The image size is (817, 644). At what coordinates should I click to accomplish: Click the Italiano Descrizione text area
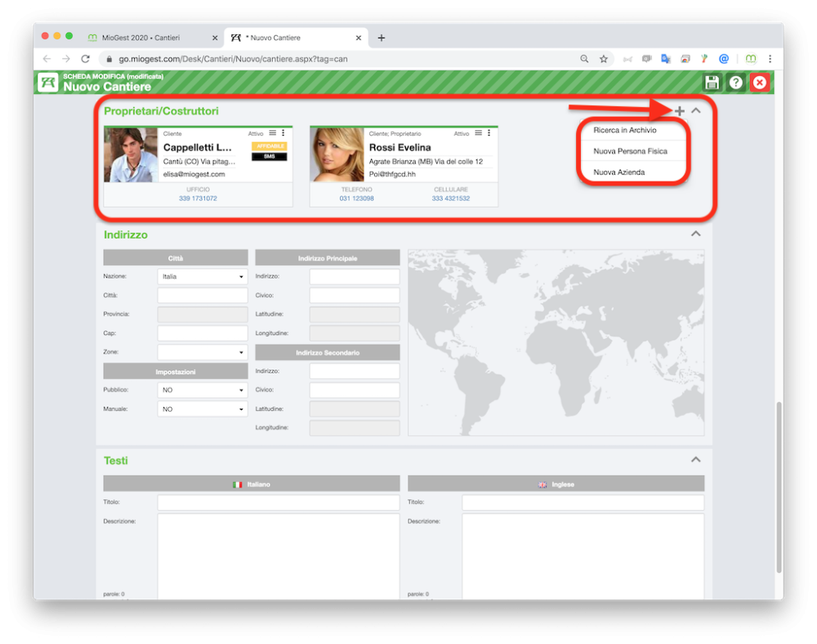279,557
